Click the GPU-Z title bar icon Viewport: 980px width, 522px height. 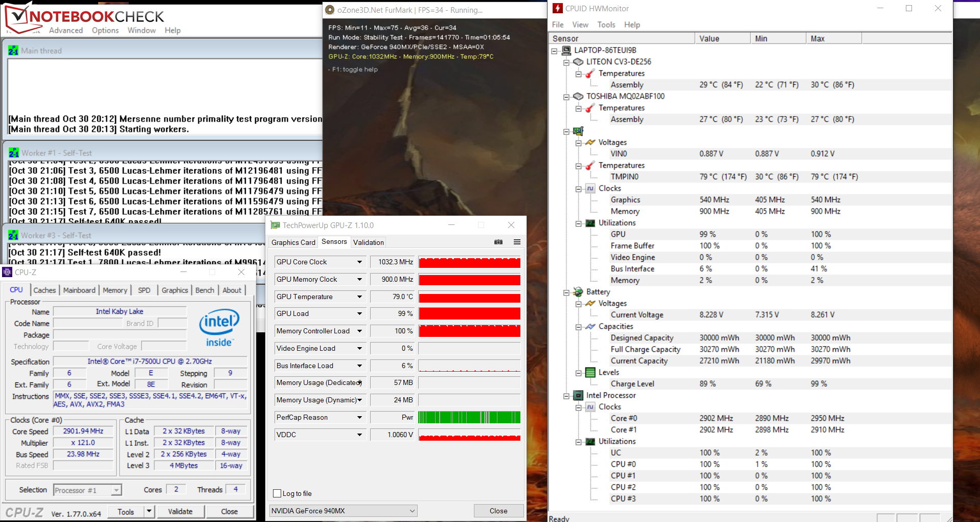pos(276,225)
